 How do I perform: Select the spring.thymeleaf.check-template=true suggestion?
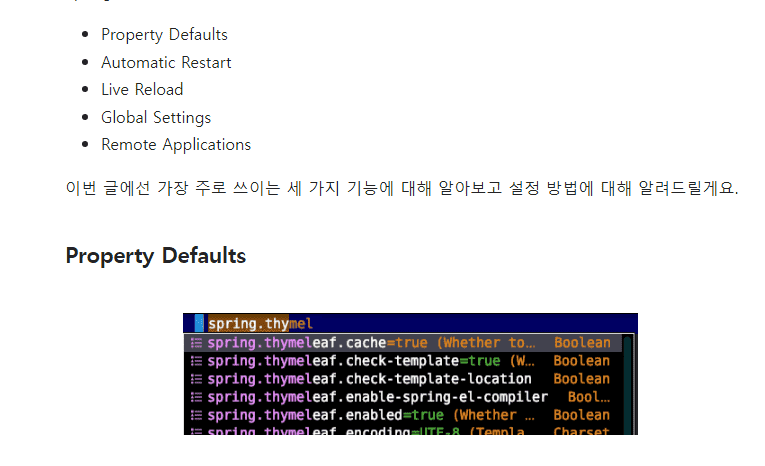[x=403, y=361]
